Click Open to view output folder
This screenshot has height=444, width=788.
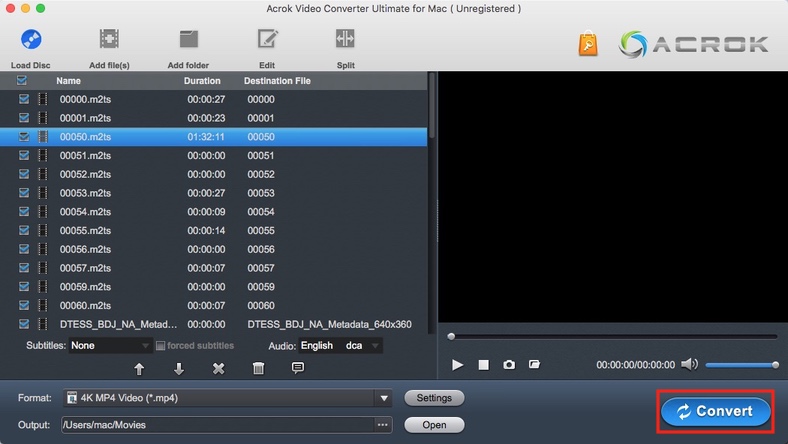[434, 425]
